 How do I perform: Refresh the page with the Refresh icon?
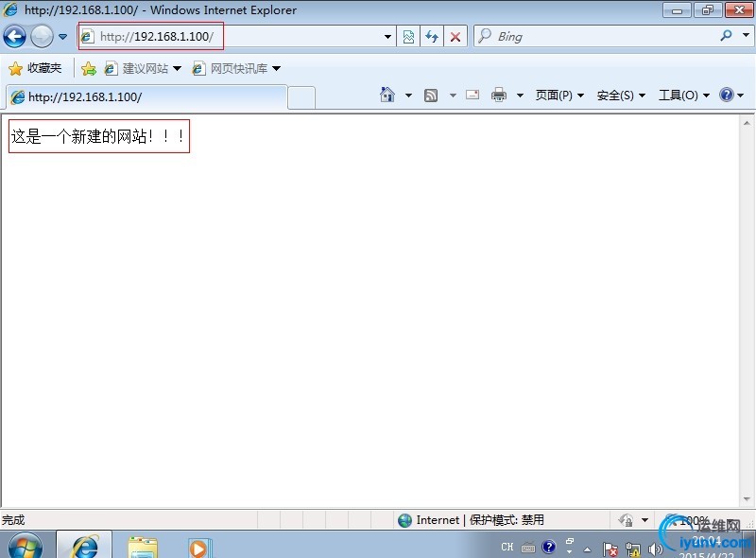coord(432,37)
